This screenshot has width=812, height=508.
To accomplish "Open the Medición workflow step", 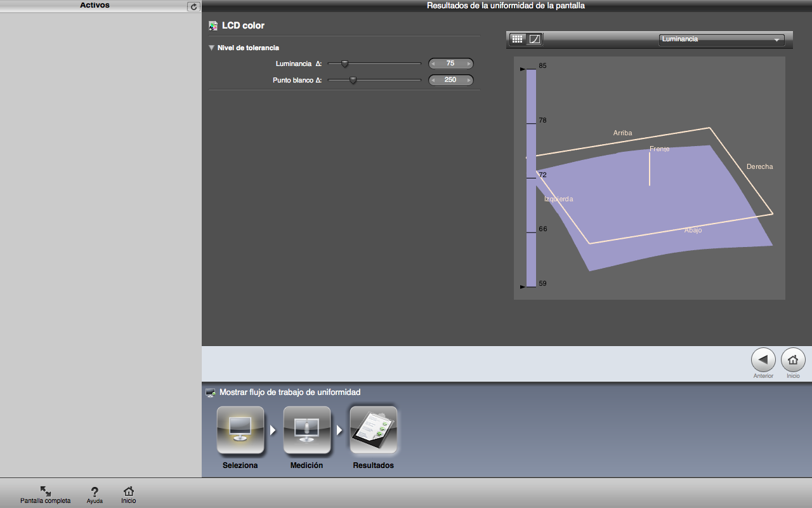I will [x=307, y=430].
